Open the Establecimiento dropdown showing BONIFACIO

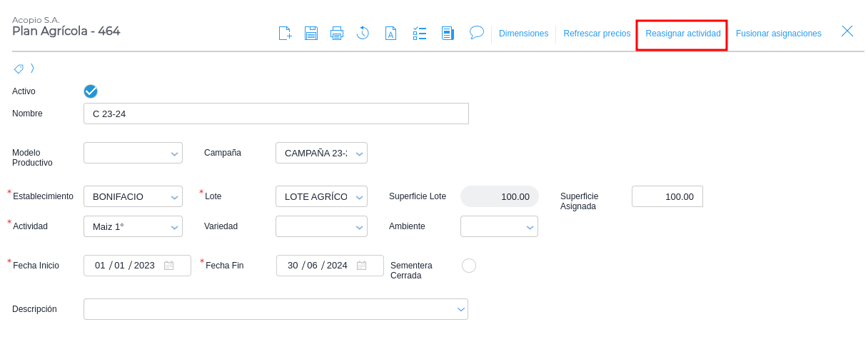point(133,196)
